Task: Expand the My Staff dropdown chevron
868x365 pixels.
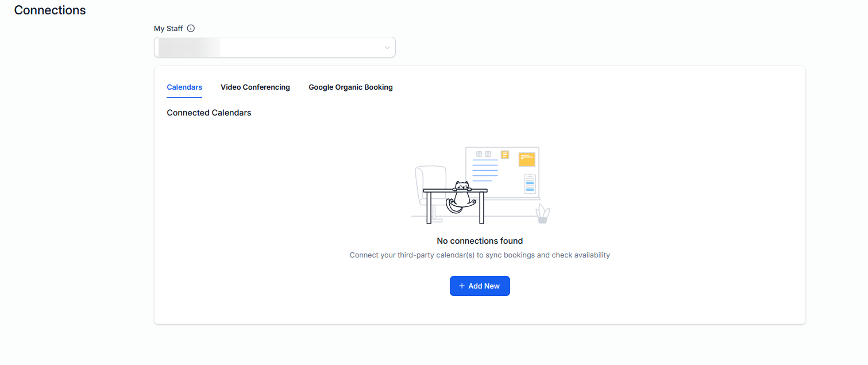Action: tap(387, 48)
